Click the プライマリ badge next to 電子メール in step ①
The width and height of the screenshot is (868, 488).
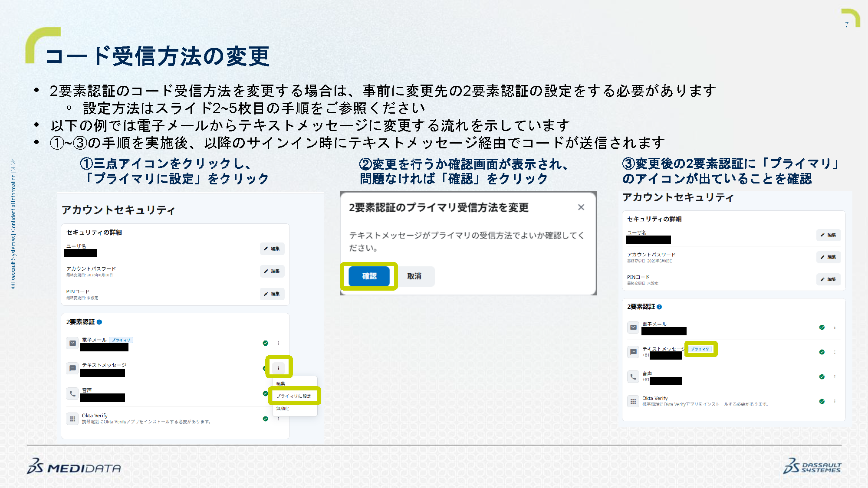[121, 340]
